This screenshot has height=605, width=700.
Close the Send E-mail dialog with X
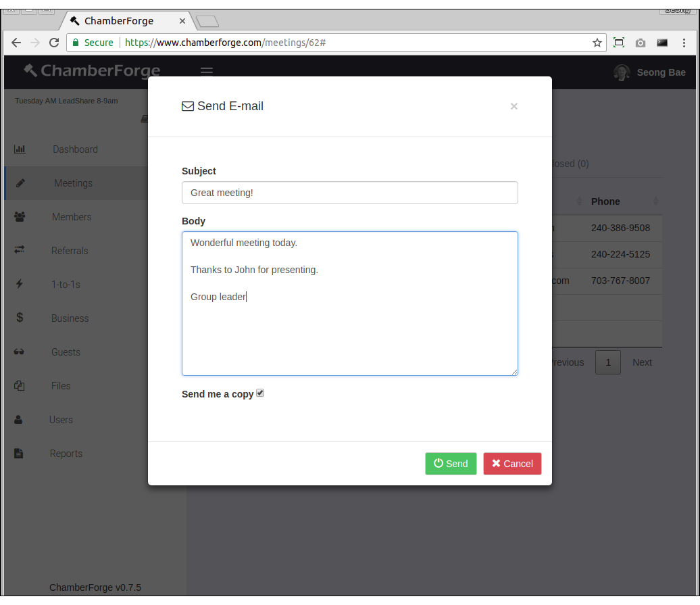tap(514, 106)
